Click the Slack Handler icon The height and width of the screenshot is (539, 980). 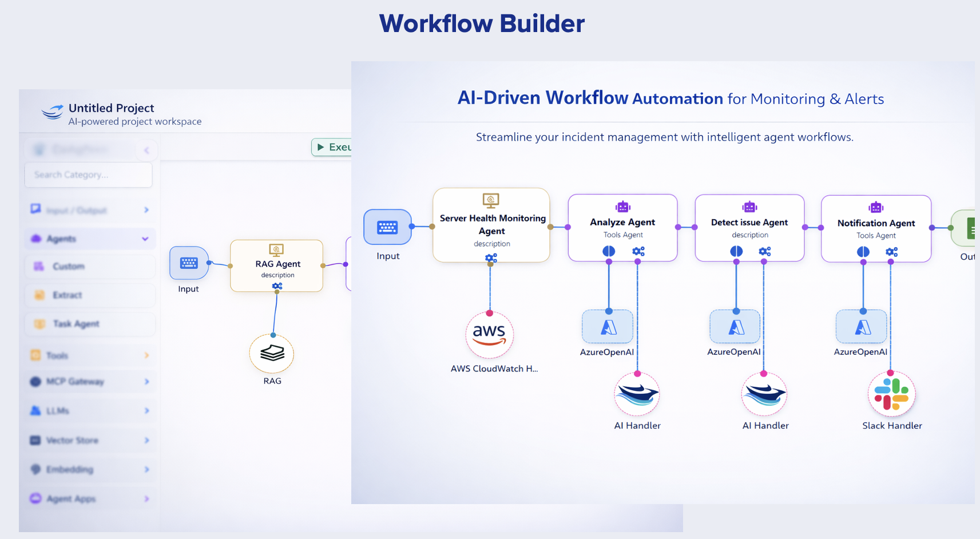point(891,394)
